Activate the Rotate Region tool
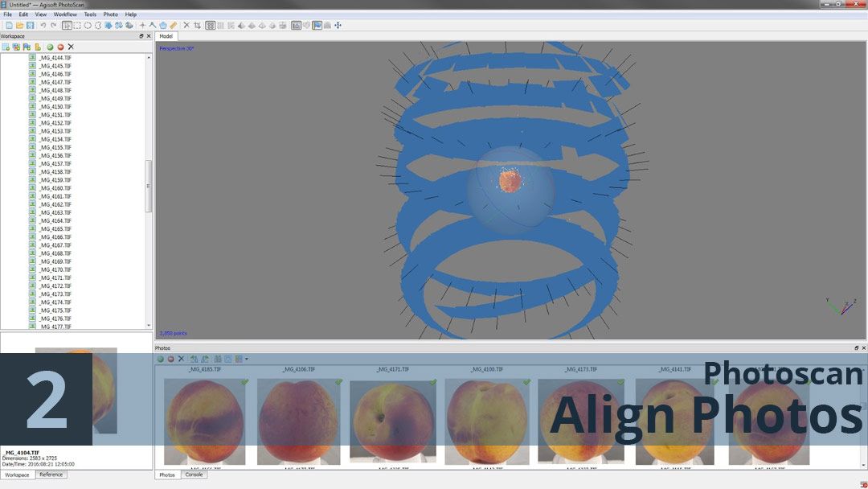The height and width of the screenshot is (489, 868). click(x=118, y=26)
